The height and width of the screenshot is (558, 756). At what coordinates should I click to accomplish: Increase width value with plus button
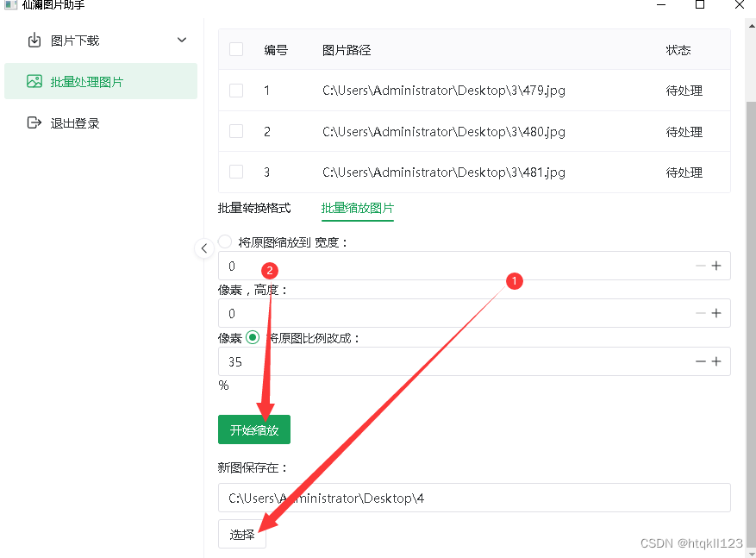coord(716,266)
